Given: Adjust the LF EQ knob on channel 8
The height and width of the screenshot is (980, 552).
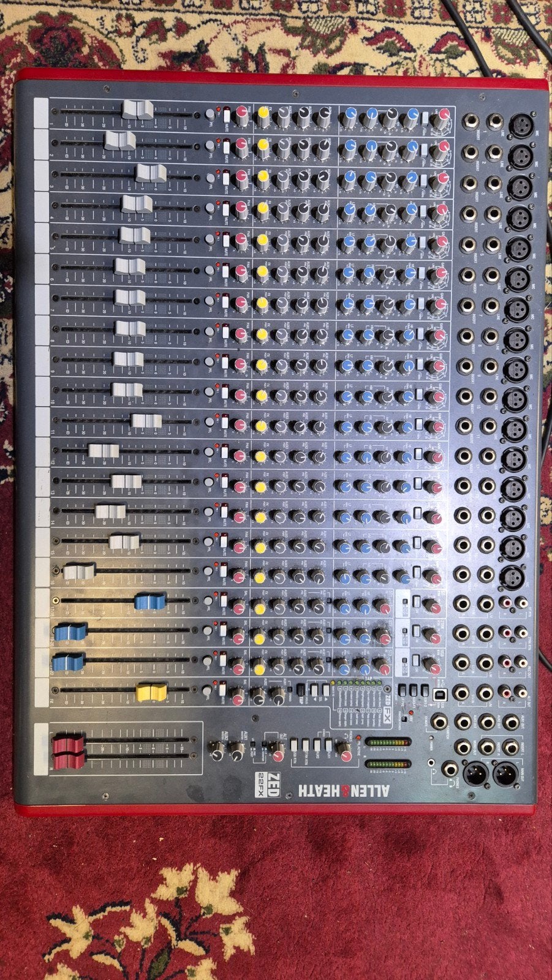Looking at the screenshot, I should pyautogui.click(x=347, y=334).
